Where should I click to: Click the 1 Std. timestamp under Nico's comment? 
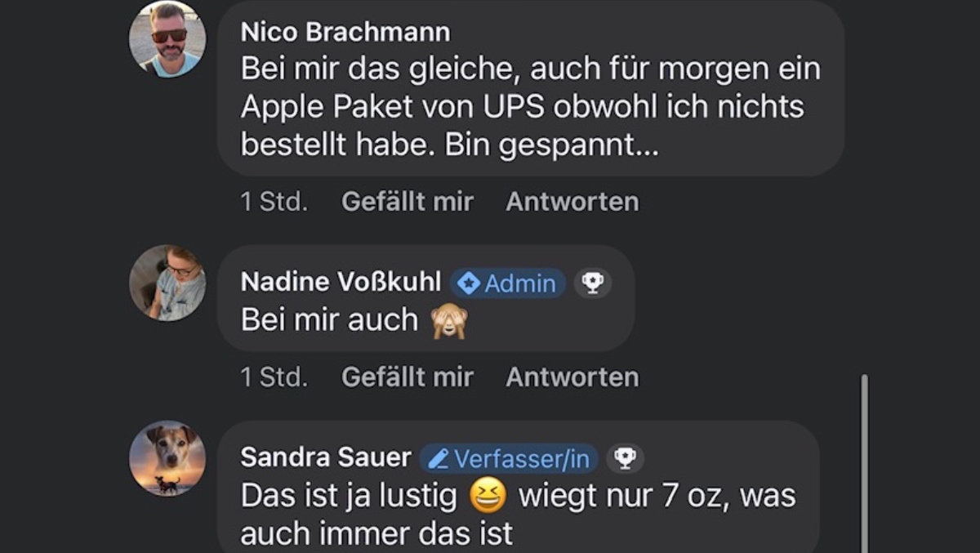click(x=274, y=202)
